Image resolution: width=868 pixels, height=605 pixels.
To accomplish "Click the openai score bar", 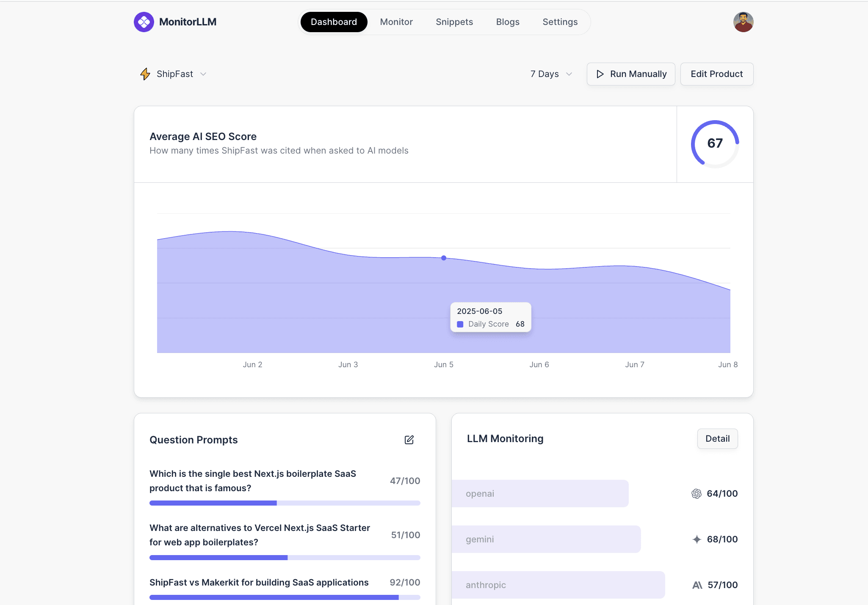I will click(540, 494).
